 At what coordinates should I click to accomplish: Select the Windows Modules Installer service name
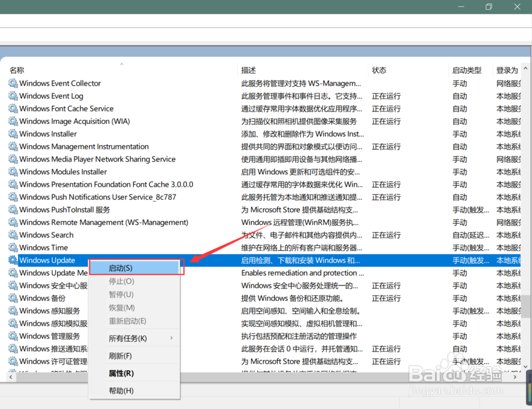pos(63,172)
